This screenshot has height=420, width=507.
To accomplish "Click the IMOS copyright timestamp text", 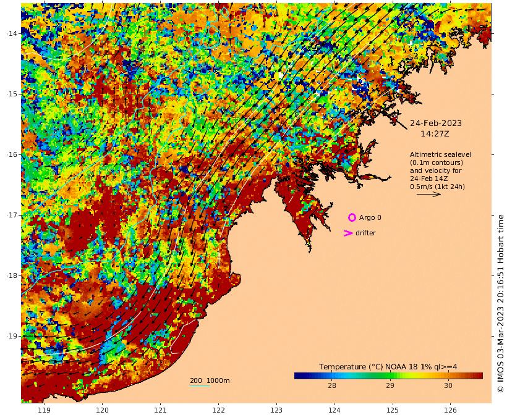I will pyautogui.click(x=500, y=303).
